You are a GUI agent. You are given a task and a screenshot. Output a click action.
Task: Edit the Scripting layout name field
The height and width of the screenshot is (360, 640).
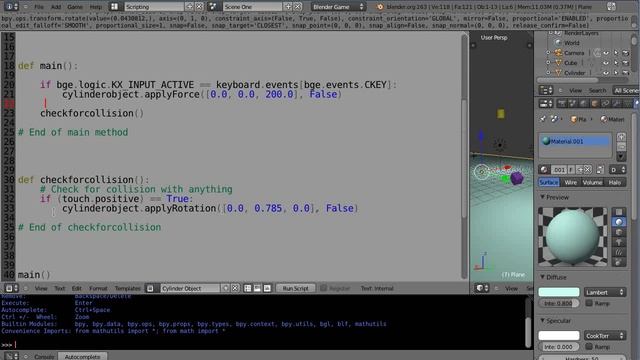click(153, 7)
